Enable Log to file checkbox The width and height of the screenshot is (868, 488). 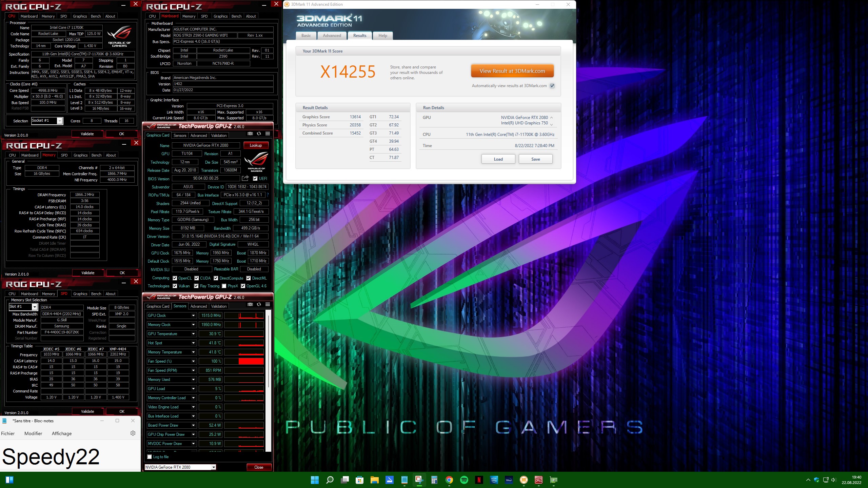click(150, 457)
